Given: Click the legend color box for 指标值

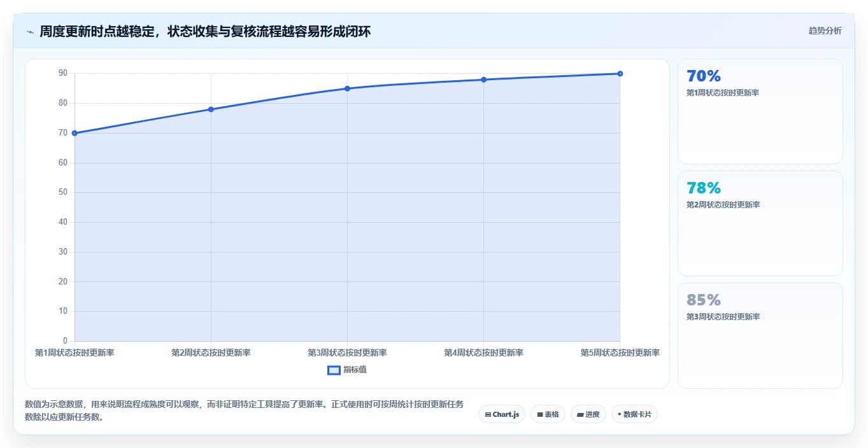Looking at the screenshot, I should [334, 370].
